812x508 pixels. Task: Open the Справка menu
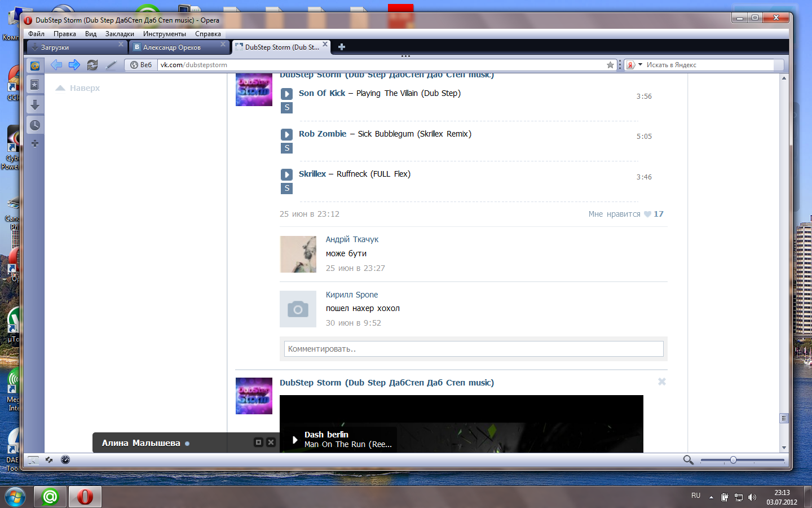click(x=208, y=34)
